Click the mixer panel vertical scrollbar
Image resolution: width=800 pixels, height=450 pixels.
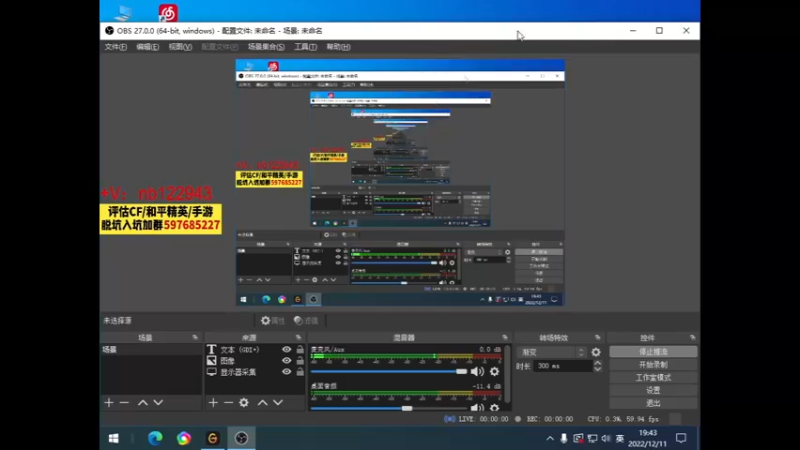coord(508,375)
